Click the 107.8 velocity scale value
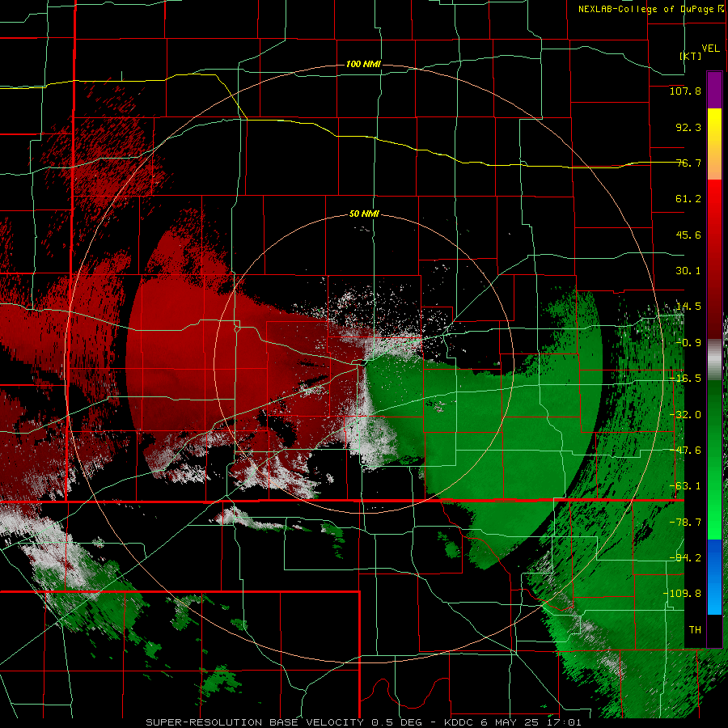Screen dimensions: 728x728 click(x=685, y=91)
